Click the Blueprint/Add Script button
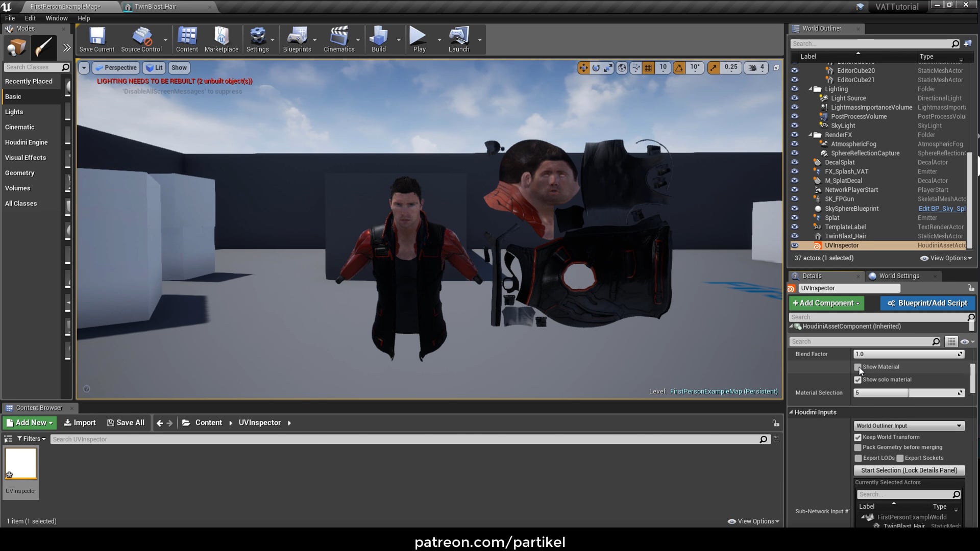Viewport: 980px width, 551px height. [x=927, y=303]
